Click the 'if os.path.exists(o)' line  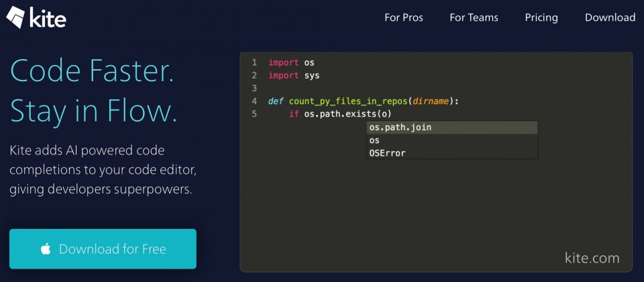point(341,114)
